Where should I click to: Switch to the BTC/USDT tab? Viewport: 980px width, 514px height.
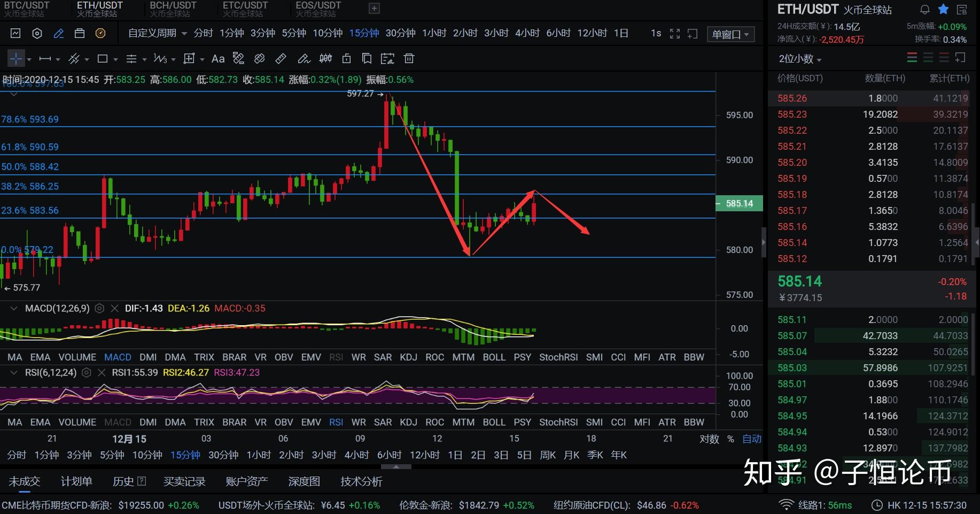pyautogui.click(x=27, y=9)
